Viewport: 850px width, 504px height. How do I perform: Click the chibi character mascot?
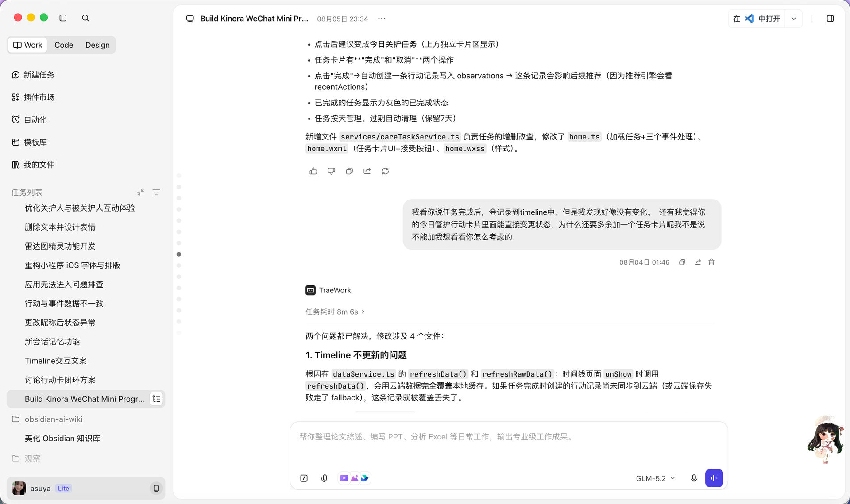tap(825, 439)
